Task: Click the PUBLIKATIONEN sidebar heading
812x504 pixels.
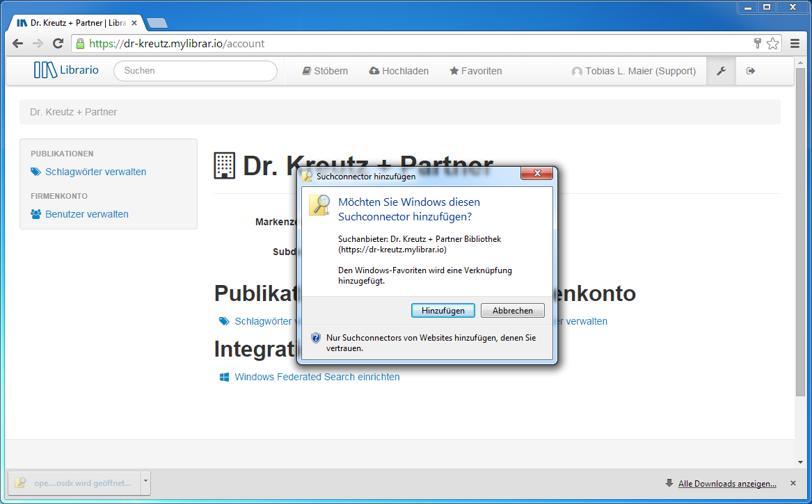Action: [62, 154]
